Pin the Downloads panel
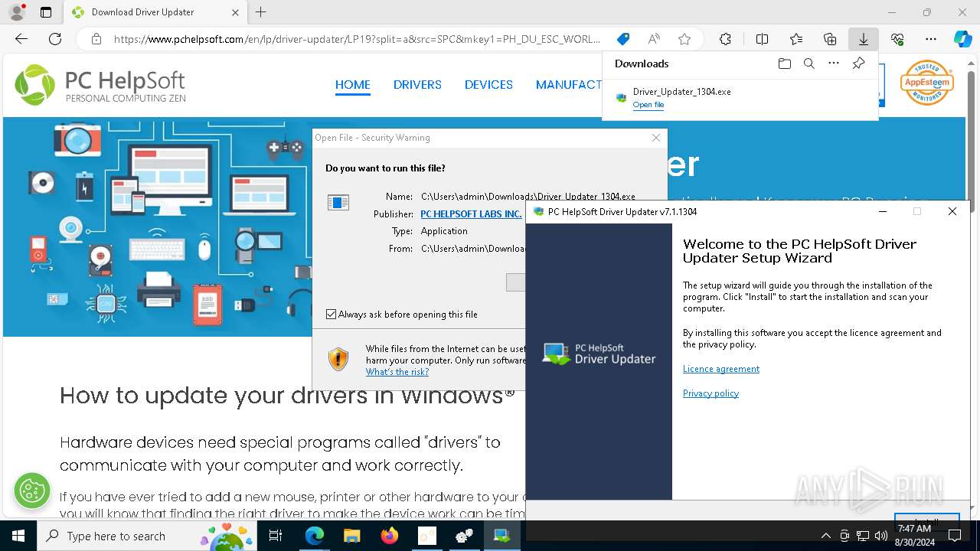This screenshot has width=980, height=551. click(x=858, y=64)
